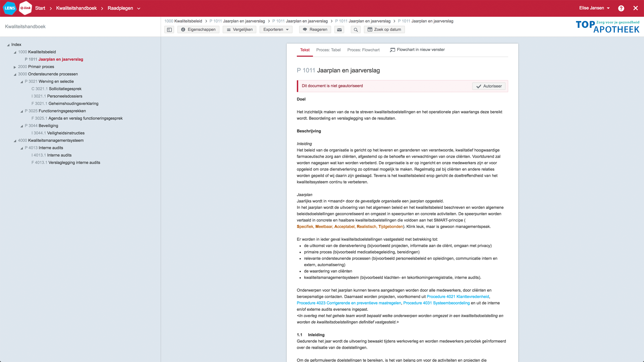Open the Exporteren dropdown
The image size is (644, 362).
[276, 29]
